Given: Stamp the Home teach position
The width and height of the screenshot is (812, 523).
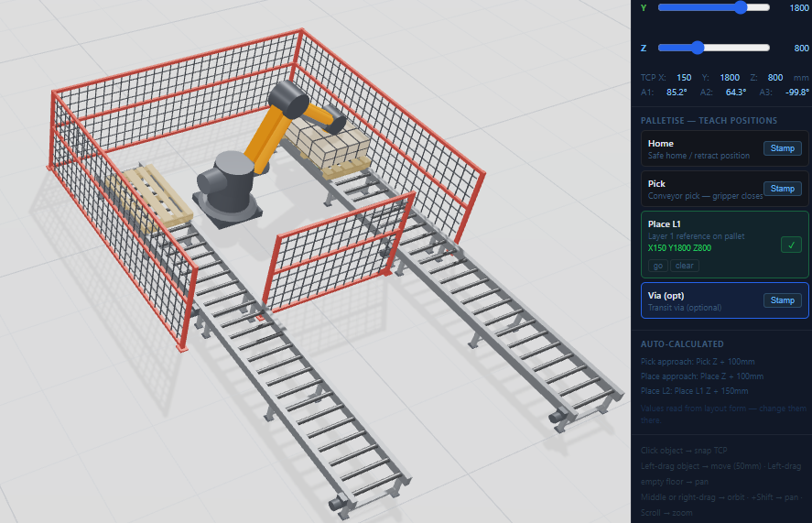Looking at the screenshot, I should tap(782, 148).
